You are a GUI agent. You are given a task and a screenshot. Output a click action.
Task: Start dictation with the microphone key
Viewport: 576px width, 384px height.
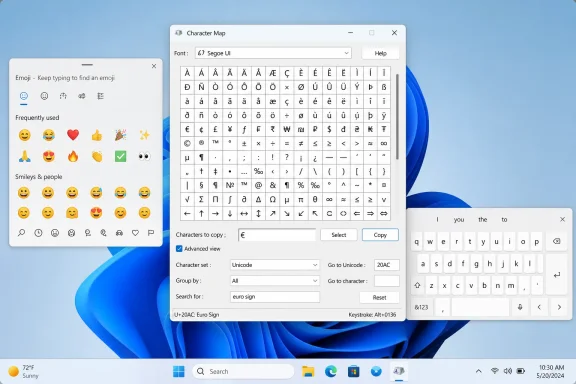[520, 307]
